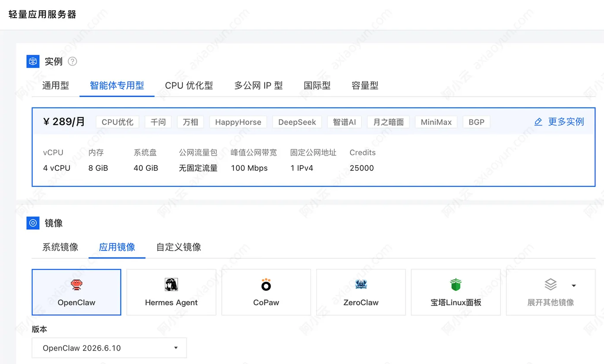This screenshot has height=364, width=604.
Task: Open the 国际型 instance tab
Action: pos(317,85)
